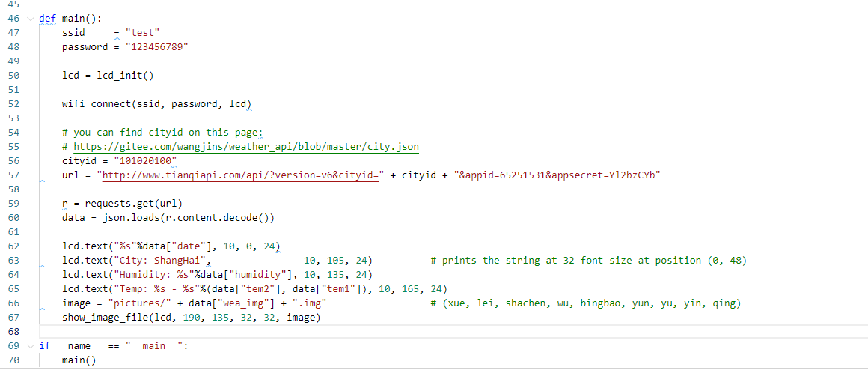Collapse the if __name__ fold chevron

pos(30,346)
